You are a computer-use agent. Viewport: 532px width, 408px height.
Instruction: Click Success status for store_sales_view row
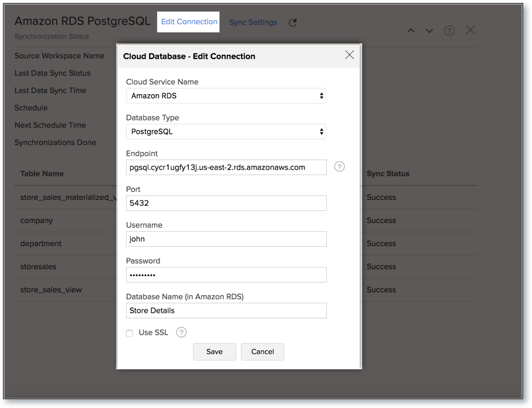click(x=381, y=290)
